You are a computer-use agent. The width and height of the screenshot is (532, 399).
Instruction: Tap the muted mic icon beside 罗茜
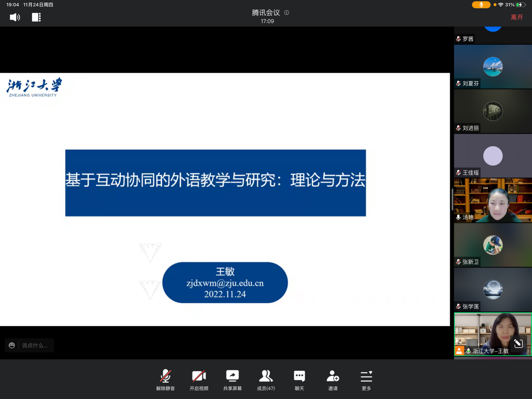click(458, 39)
